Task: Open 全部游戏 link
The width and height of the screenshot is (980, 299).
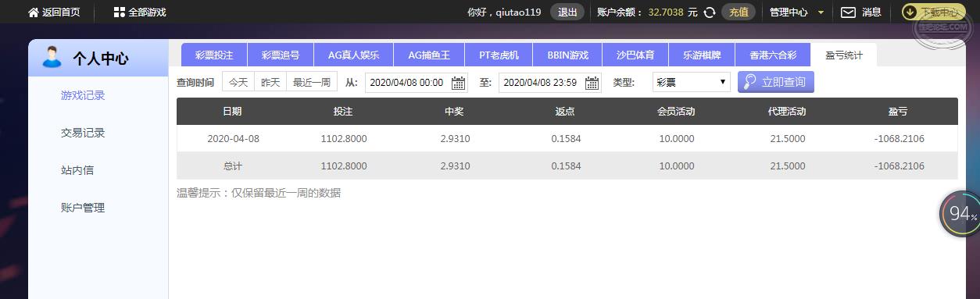Action: pos(147,12)
